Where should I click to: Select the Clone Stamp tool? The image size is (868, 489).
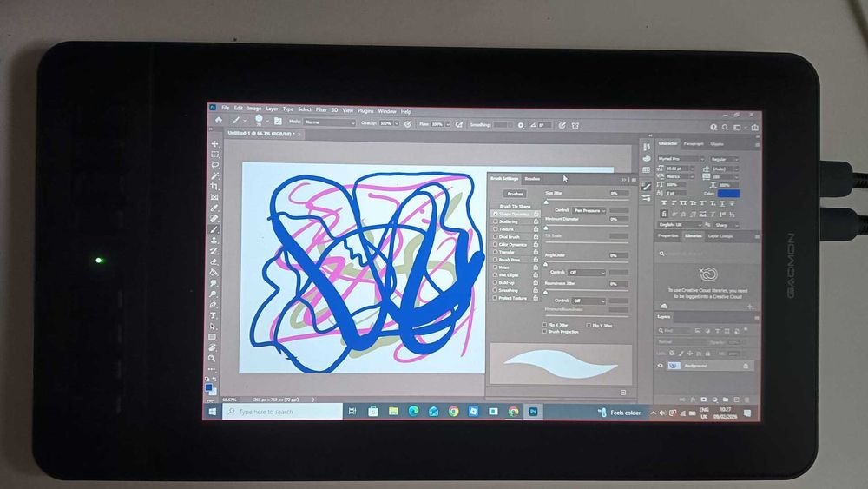[214, 241]
